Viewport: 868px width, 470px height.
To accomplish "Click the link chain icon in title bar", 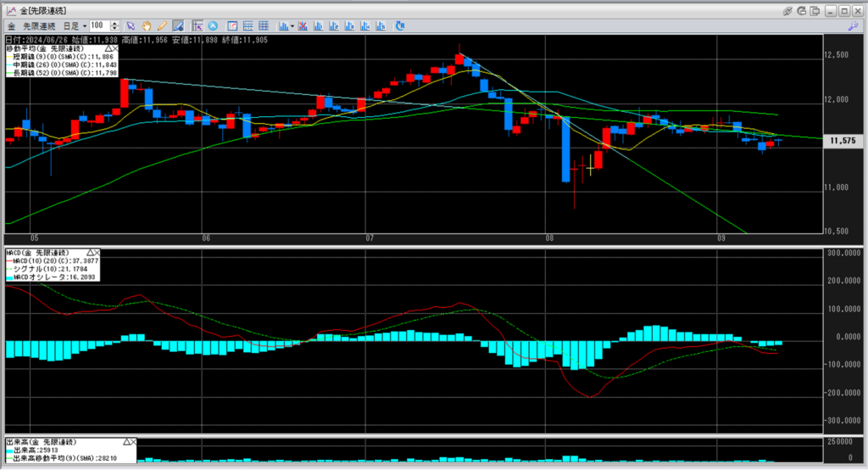I will [787, 10].
